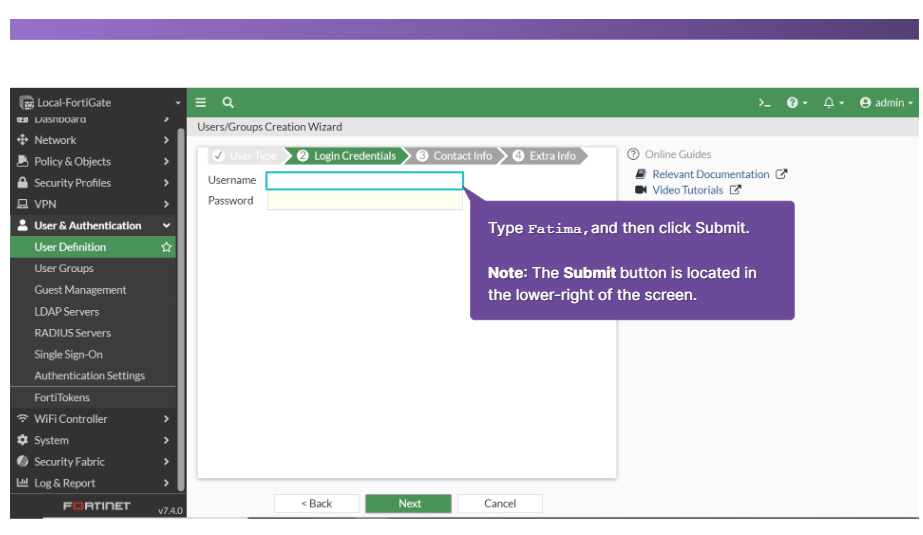Expand the Security Profiles chevron
The image size is (923, 535).
166,183
